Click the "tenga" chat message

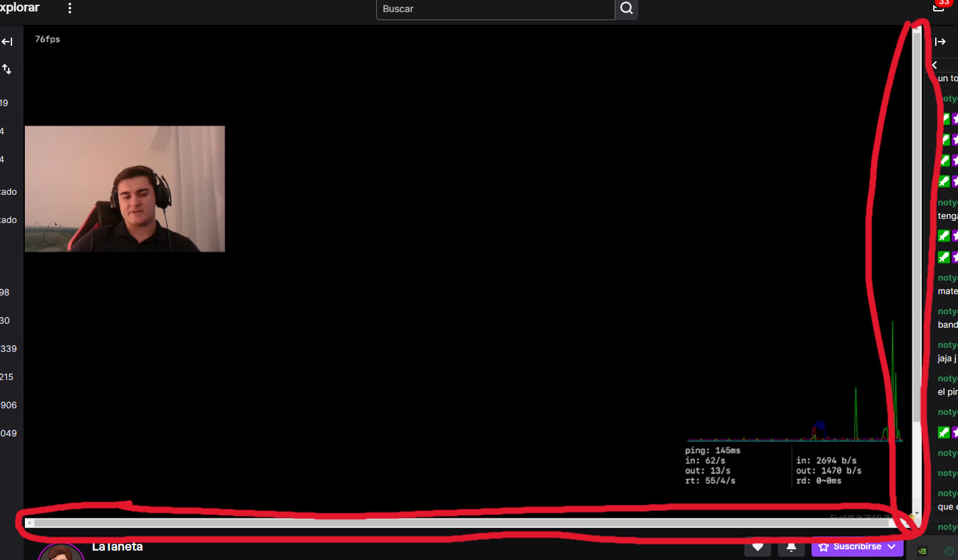pyautogui.click(x=948, y=216)
